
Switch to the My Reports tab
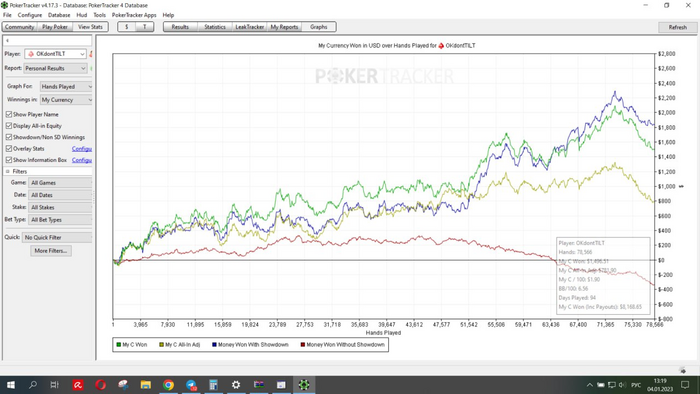pos(284,27)
